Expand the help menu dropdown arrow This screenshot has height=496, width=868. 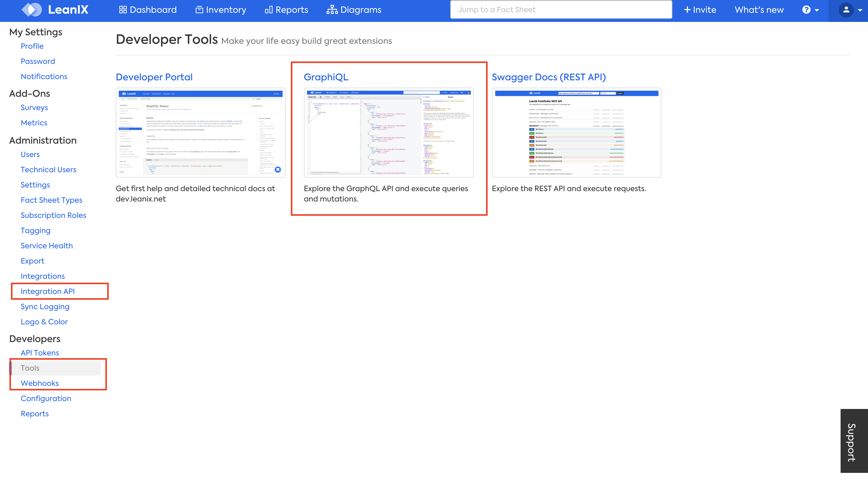(817, 10)
